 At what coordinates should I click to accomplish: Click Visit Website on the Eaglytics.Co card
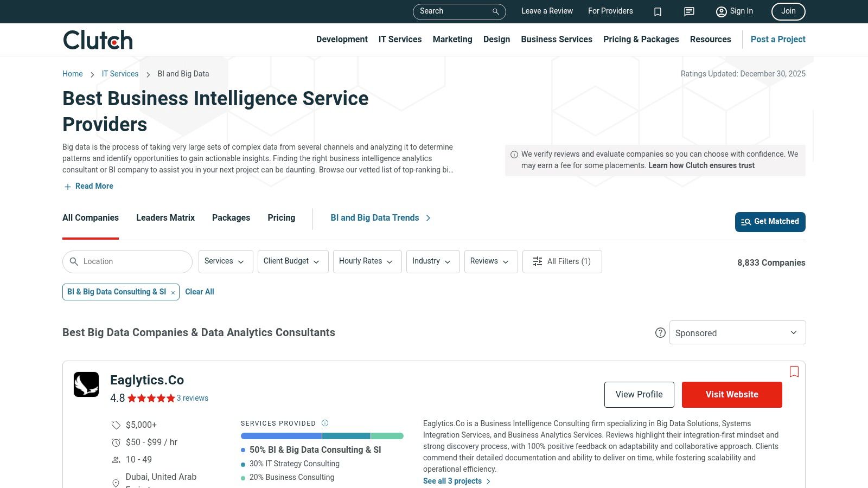[x=731, y=394]
